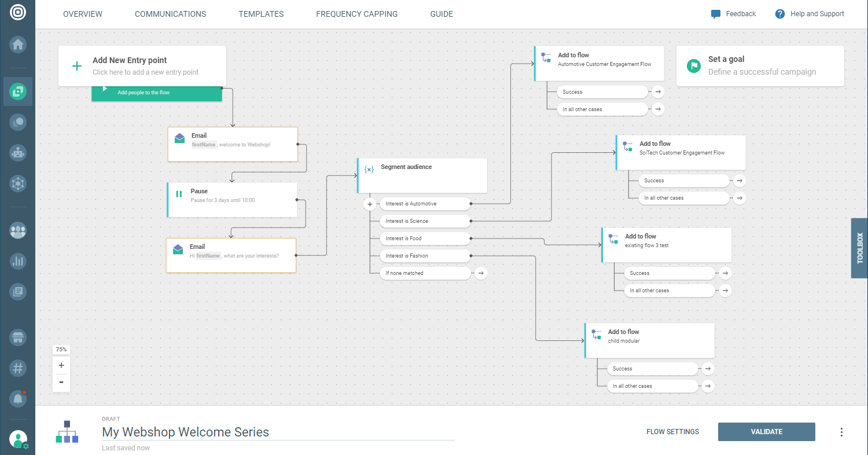This screenshot has width=868, height=455.
Task: Open the hashtag Numbers sidebar icon
Action: click(x=18, y=368)
